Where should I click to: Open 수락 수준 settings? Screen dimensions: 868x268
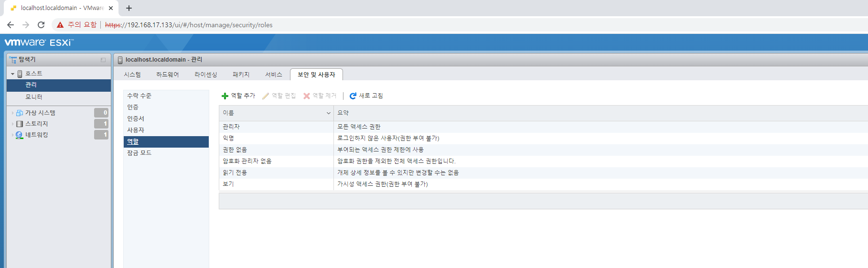click(166, 96)
